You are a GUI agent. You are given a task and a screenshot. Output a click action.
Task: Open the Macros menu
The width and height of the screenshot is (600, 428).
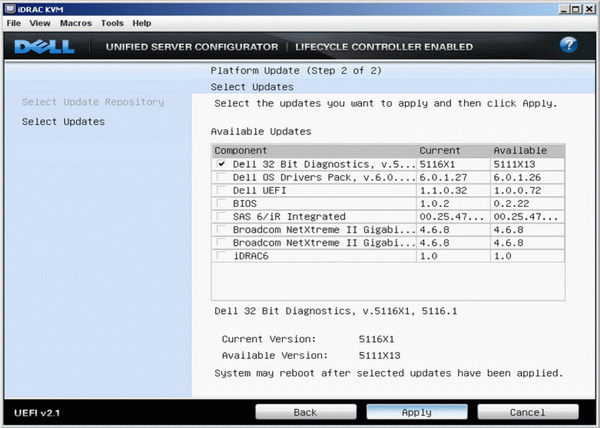(x=76, y=23)
